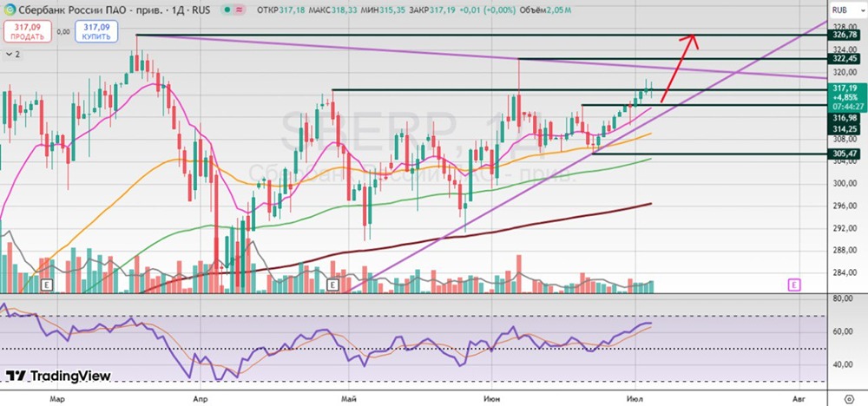Image resolution: width=868 pixels, height=406 pixels.
Task: Click the 314,25 price level label
Action: [844, 128]
